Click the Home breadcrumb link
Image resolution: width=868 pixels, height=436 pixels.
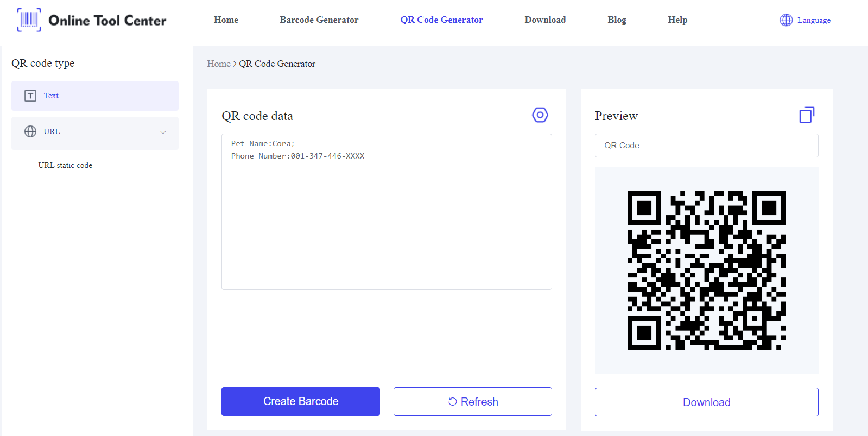(219, 64)
